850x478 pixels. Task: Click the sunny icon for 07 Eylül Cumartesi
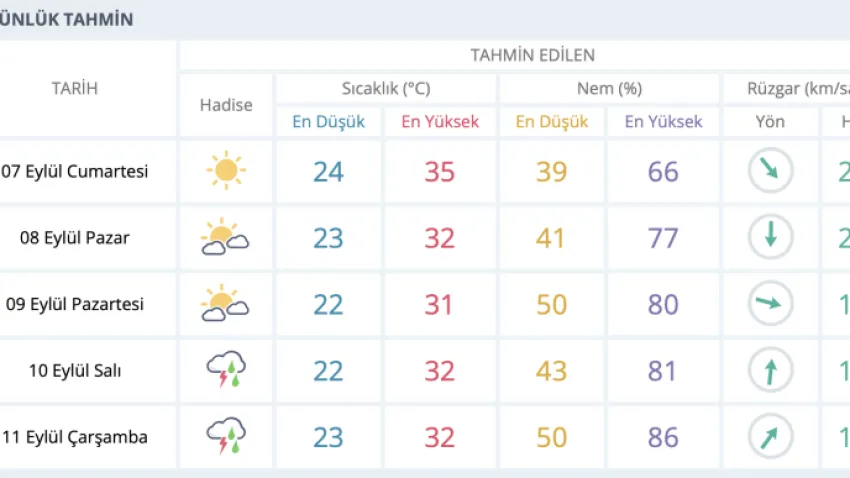(x=226, y=170)
